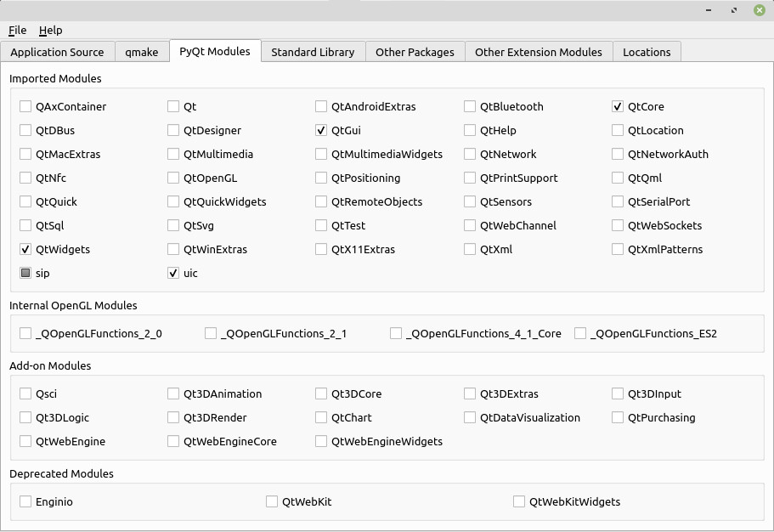Open the qmake tab
This screenshot has width=774, height=532.
(142, 52)
